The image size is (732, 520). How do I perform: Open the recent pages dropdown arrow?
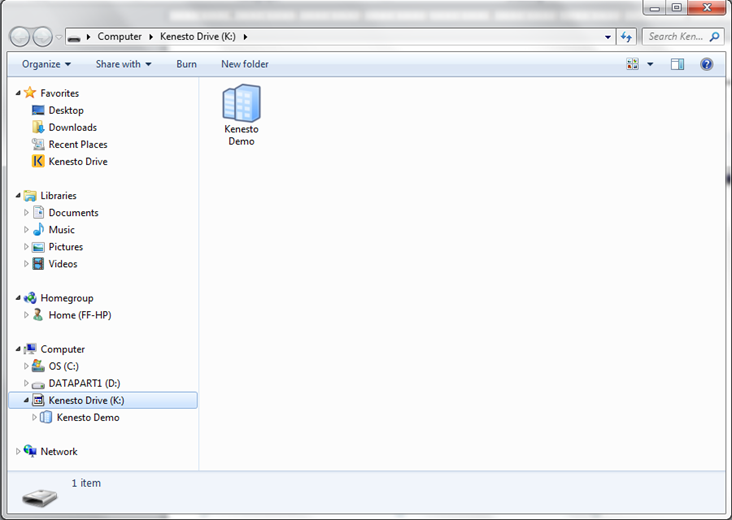click(59, 37)
